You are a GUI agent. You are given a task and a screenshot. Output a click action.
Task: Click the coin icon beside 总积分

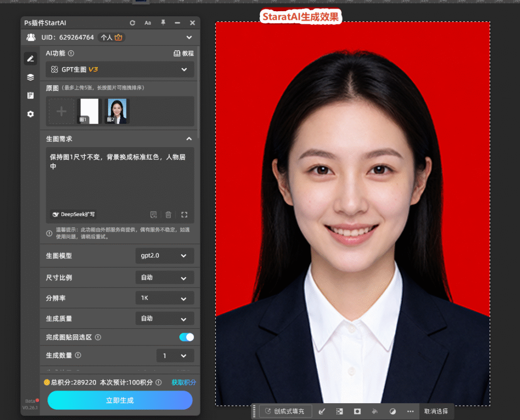click(47, 382)
